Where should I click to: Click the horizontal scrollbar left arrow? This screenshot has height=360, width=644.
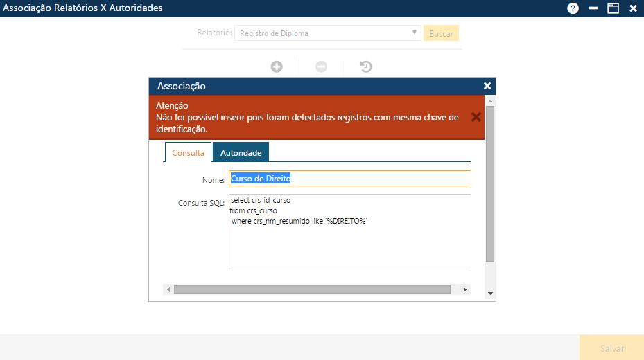168,289
